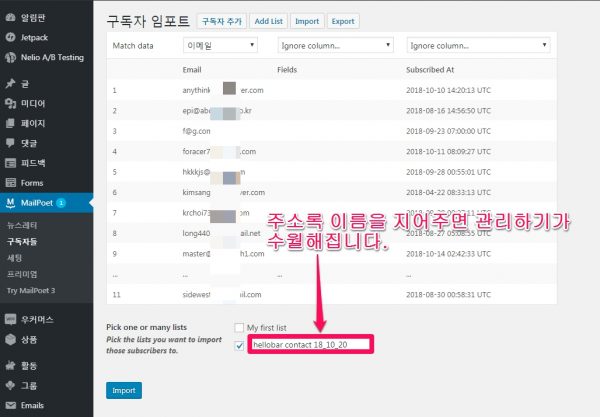Screen dimensions: 600x417
Task: Click the MailPoet M icon
Action: tap(10, 203)
